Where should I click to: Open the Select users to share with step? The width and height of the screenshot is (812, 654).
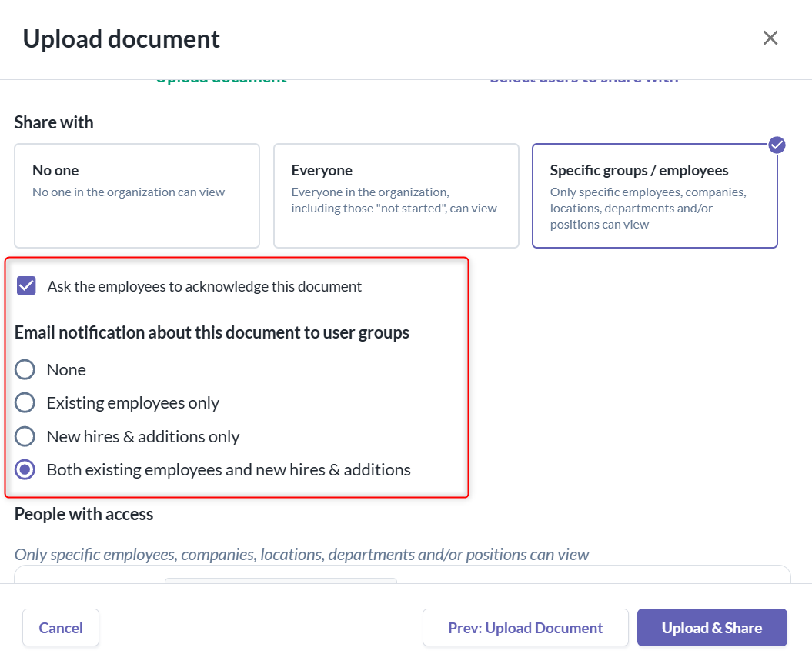(584, 81)
